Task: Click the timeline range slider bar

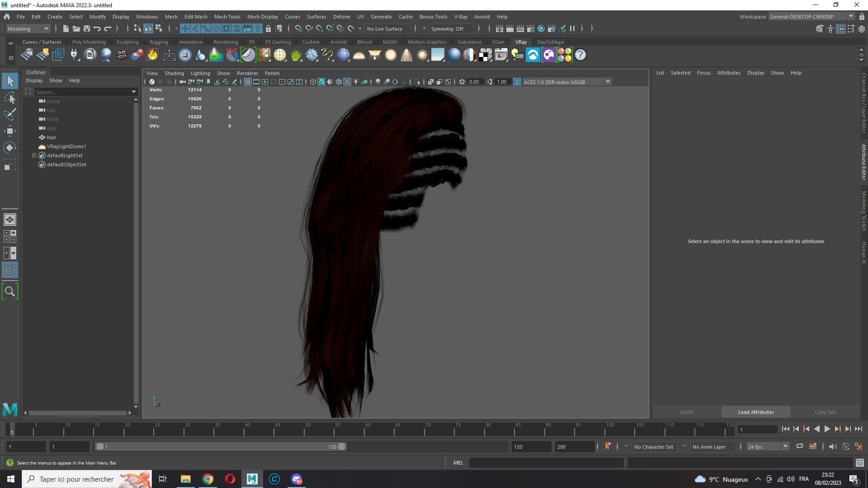Action: tap(221, 447)
